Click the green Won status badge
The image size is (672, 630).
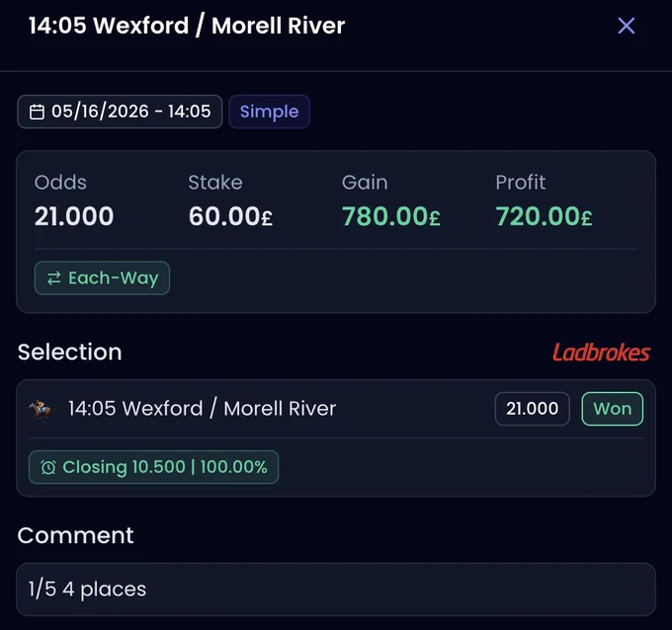tap(612, 409)
